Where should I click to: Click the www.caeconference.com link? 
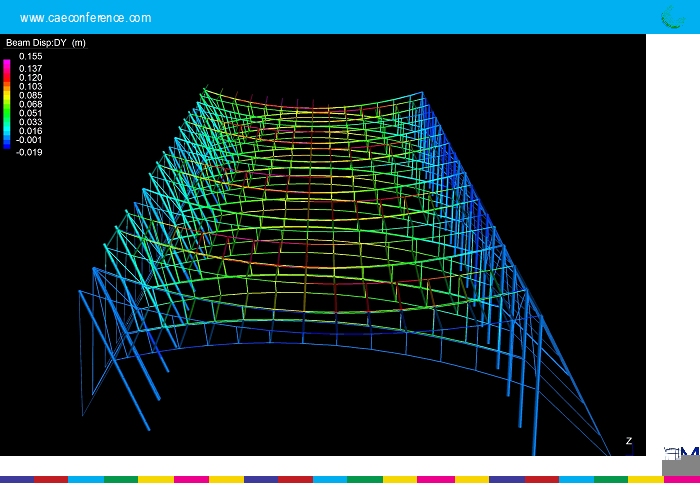[86, 18]
